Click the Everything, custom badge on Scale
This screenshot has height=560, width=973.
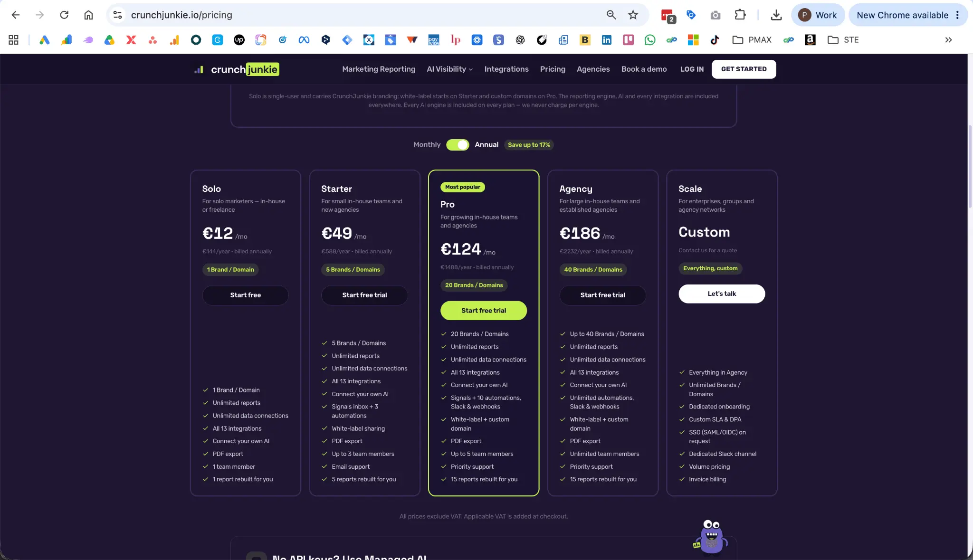coord(710,268)
